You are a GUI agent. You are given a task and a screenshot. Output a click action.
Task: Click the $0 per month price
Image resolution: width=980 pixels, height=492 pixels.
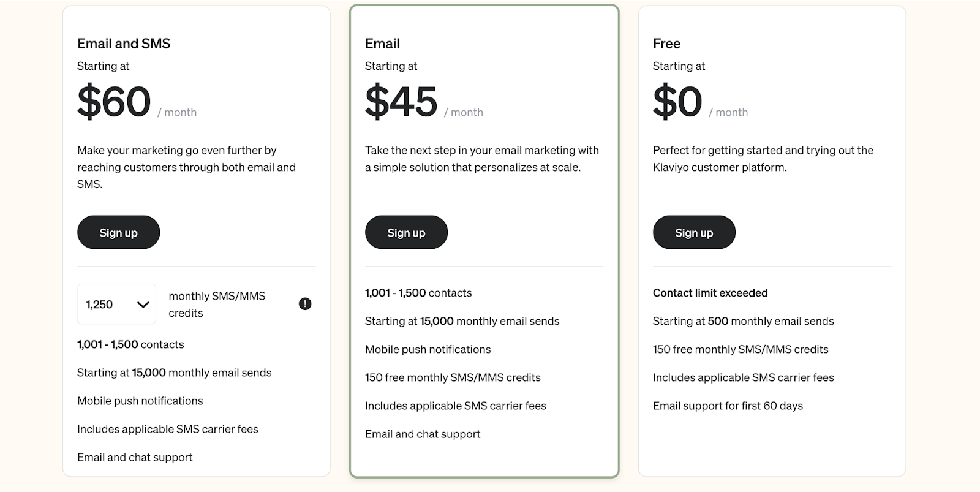(x=677, y=102)
